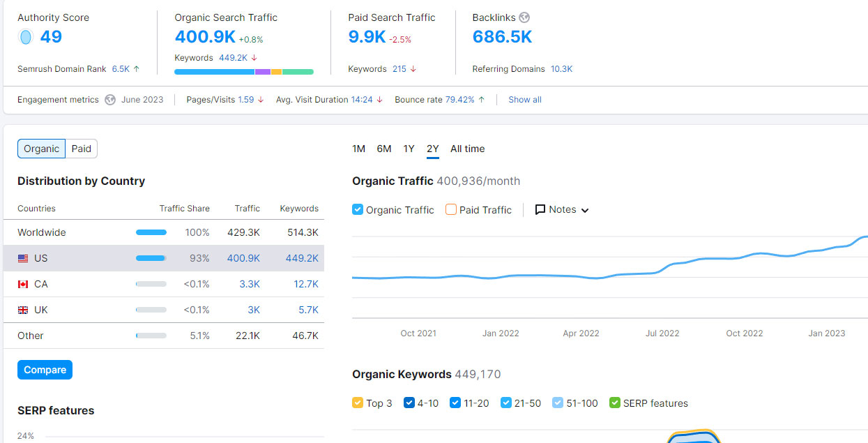Viewport: 868px width, 443px height.
Task: Click the Canada flag icon
Action: click(23, 284)
